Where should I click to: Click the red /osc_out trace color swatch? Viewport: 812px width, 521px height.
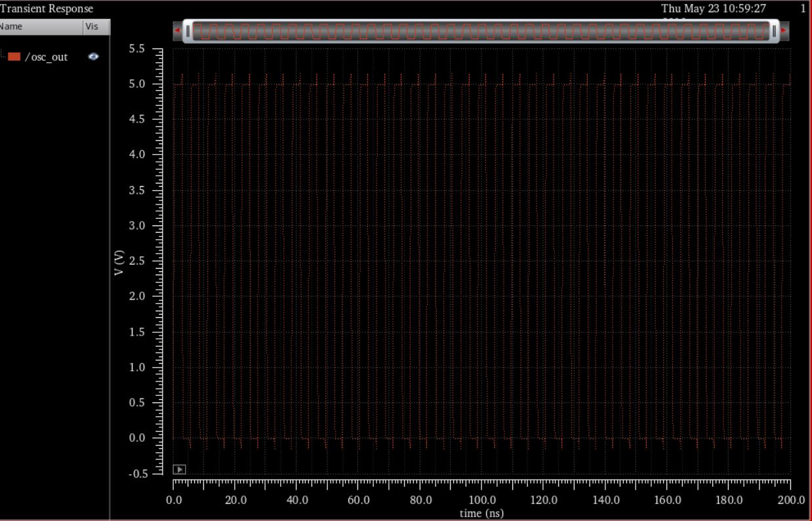(x=14, y=57)
